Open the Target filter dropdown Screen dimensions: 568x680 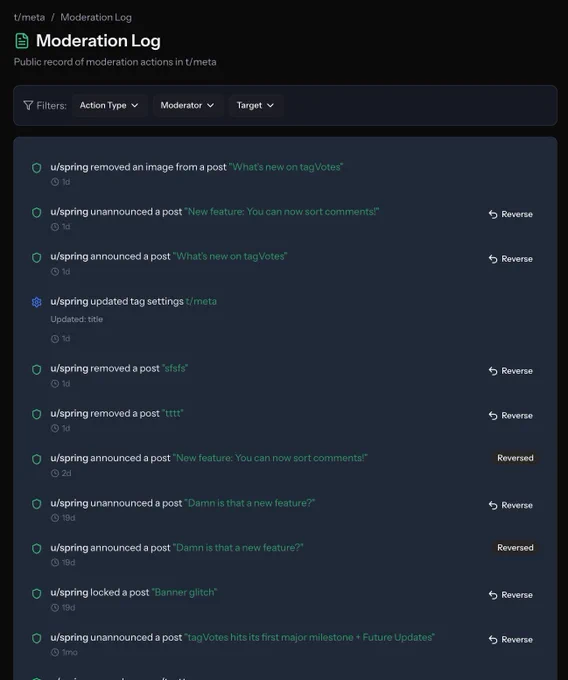(255, 105)
